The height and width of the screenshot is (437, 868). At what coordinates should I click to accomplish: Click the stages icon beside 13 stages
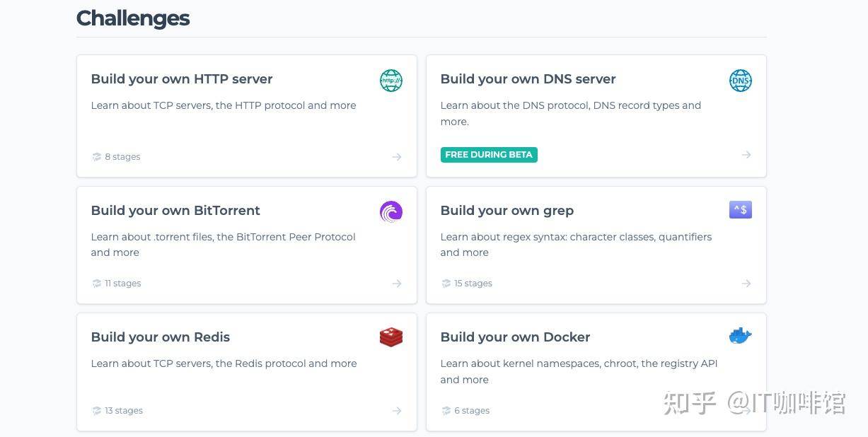pos(96,411)
